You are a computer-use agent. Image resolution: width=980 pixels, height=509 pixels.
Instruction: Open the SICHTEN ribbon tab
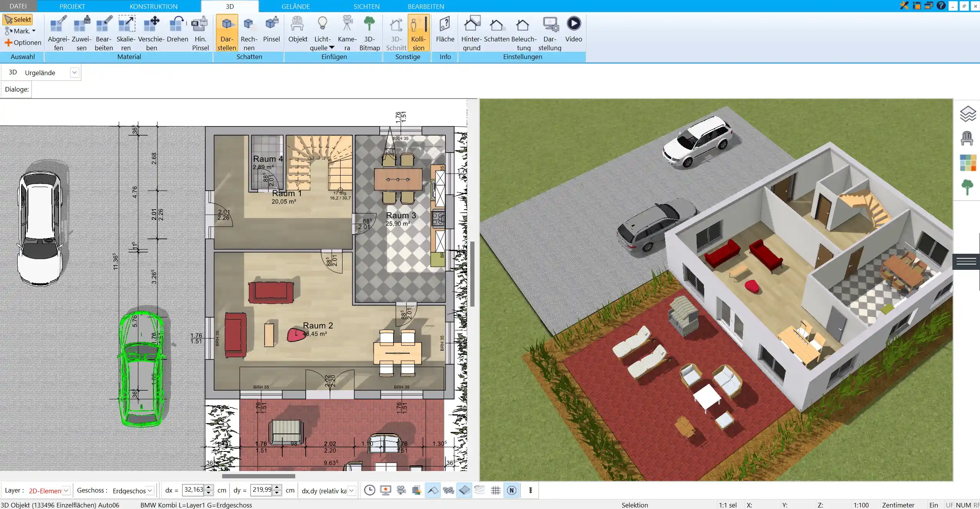366,6
